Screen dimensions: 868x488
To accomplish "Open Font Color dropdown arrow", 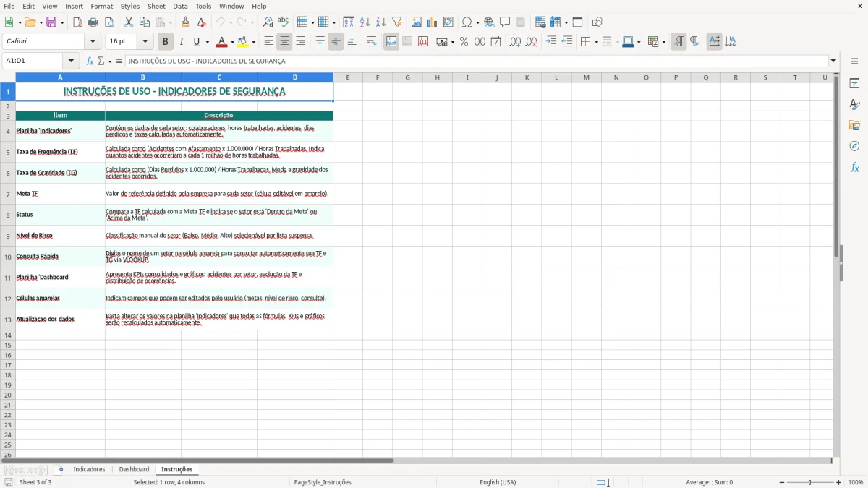I will pos(232,42).
